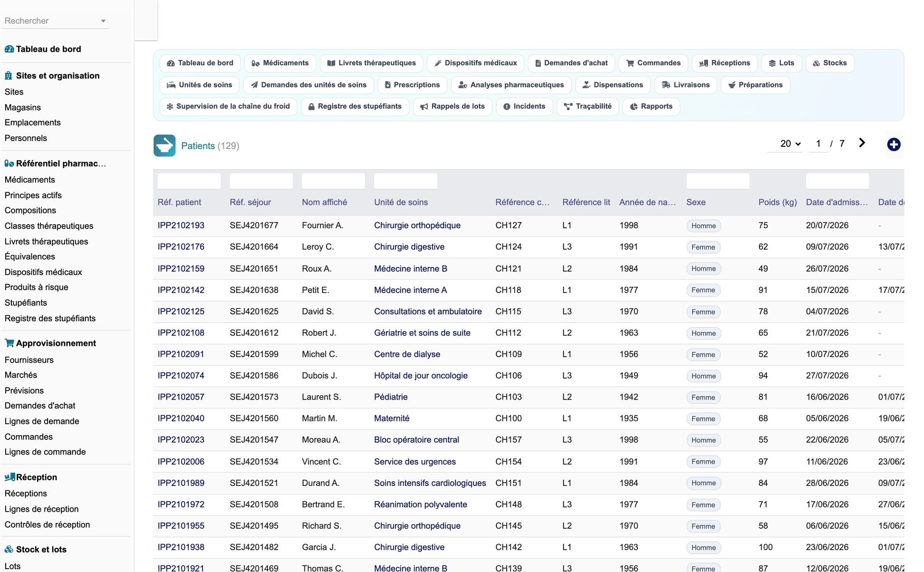Click the Réception dolly icon in sidebar
This screenshot has width=924, height=572.
(9, 477)
